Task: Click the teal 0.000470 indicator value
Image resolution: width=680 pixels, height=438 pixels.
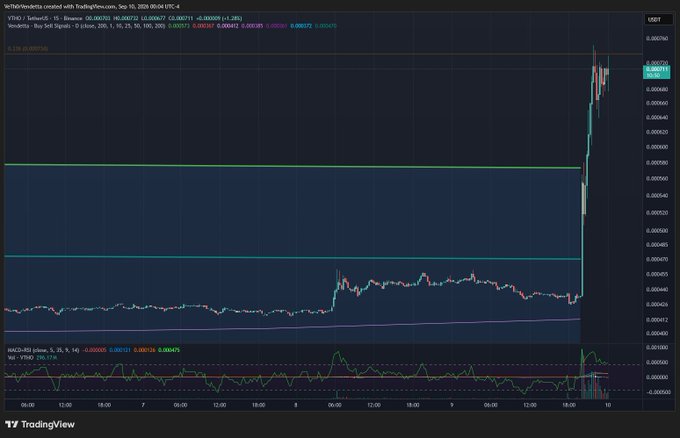Action: click(326, 26)
